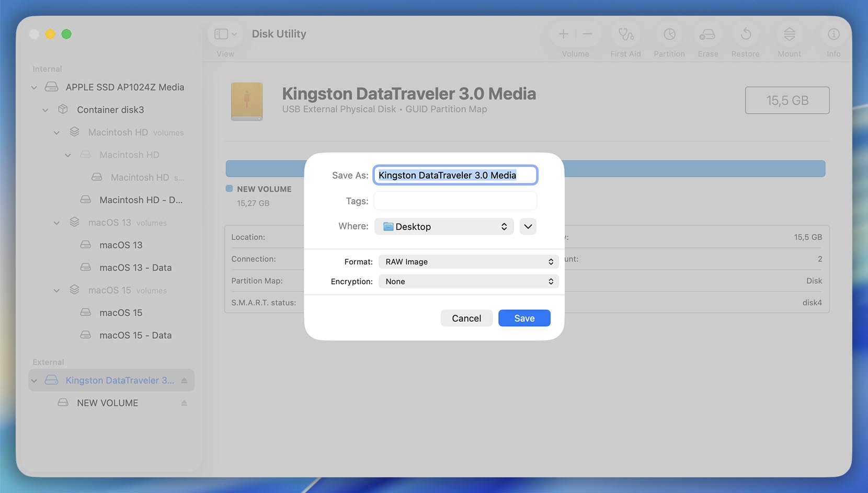This screenshot has width=868, height=493.
Task: Select macOS 15 - Data in sidebar
Action: coord(135,335)
